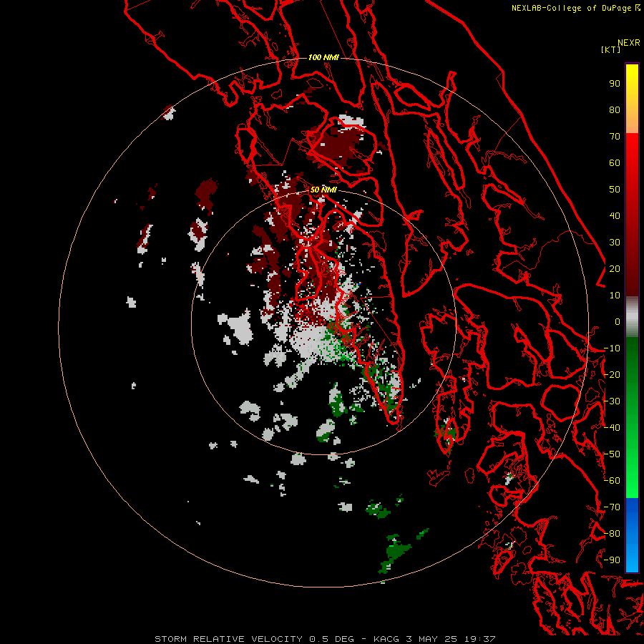
Task: Click the -70 value on velocity scale
Action: 612,507
